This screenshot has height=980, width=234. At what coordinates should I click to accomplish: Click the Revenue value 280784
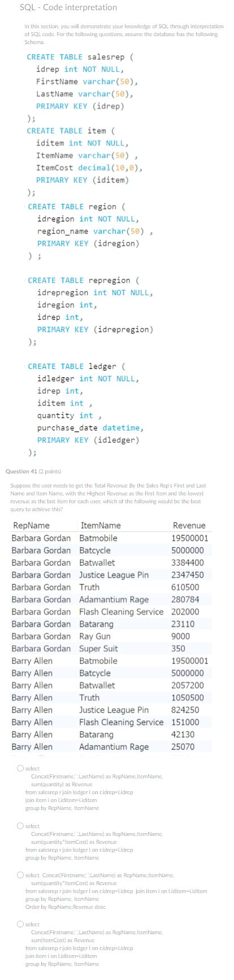point(185,599)
